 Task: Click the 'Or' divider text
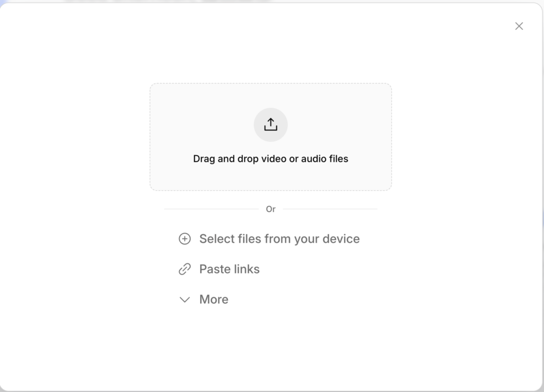coord(270,209)
